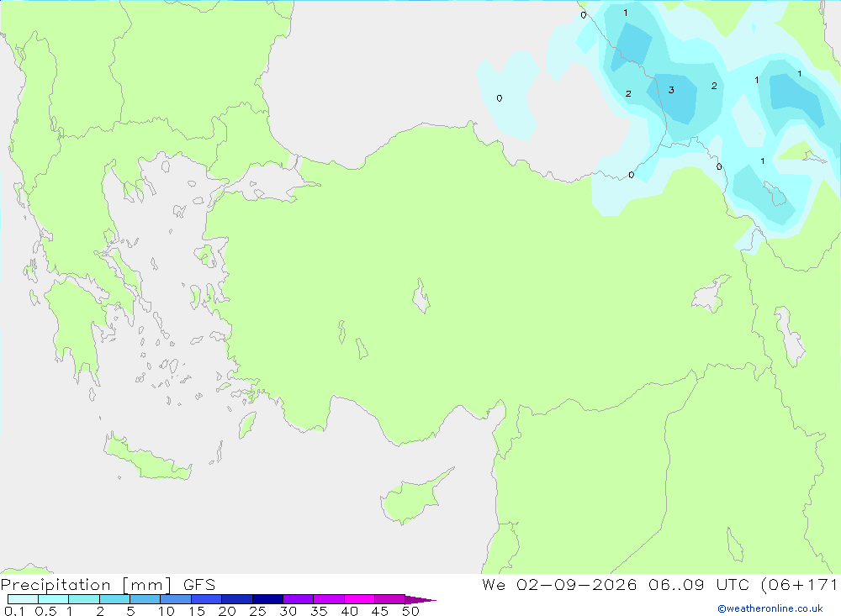Click the 30–35 mm violet legend swatch
This screenshot has width=841, height=616.
tap(298, 599)
